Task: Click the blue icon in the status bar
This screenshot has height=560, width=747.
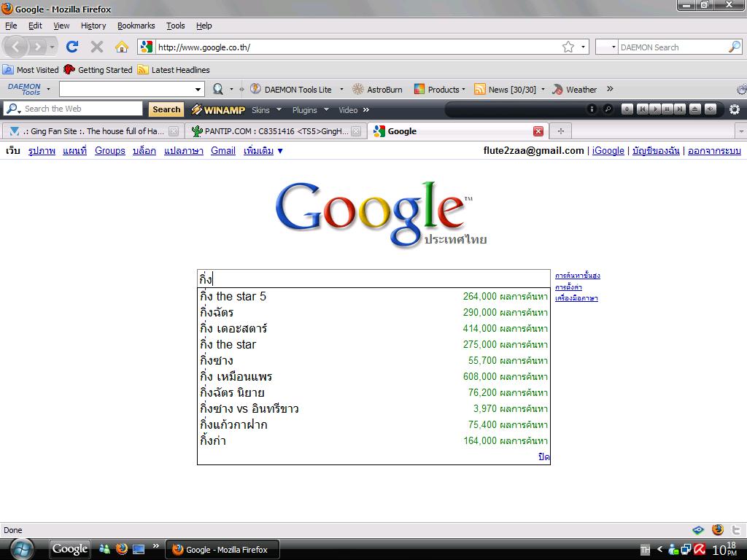Action: 698,530
